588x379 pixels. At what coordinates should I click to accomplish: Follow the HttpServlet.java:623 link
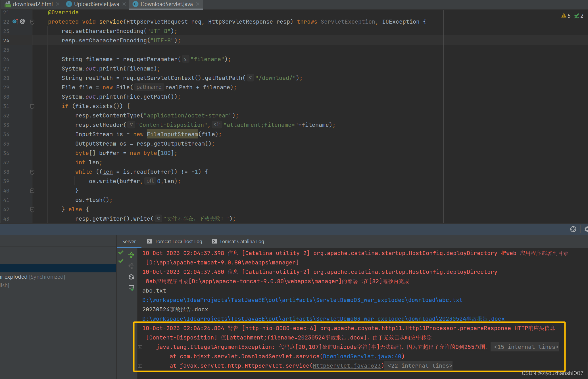point(347,366)
